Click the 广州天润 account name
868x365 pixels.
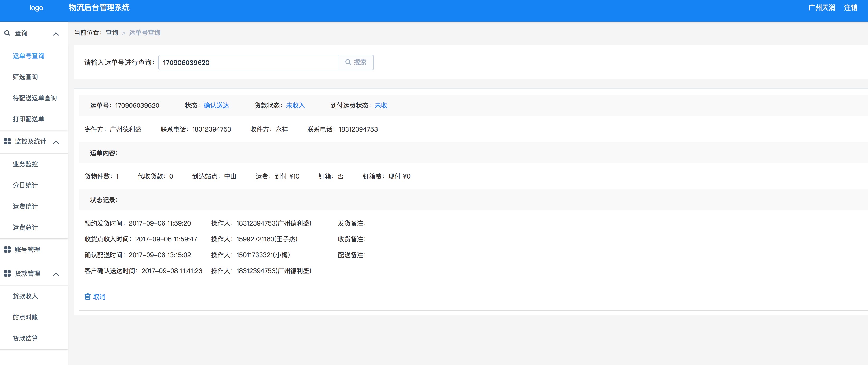[822, 8]
